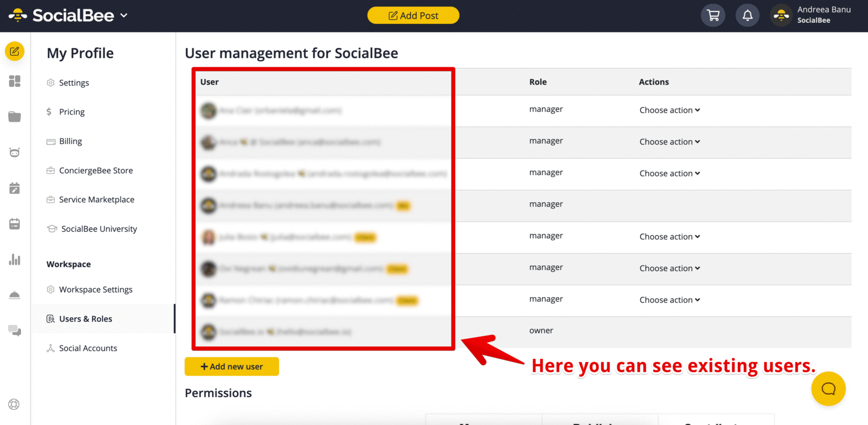The width and height of the screenshot is (868, 425).
Task: Open the dashboard grid sidebar icon
Action: (x=15, y=81)
